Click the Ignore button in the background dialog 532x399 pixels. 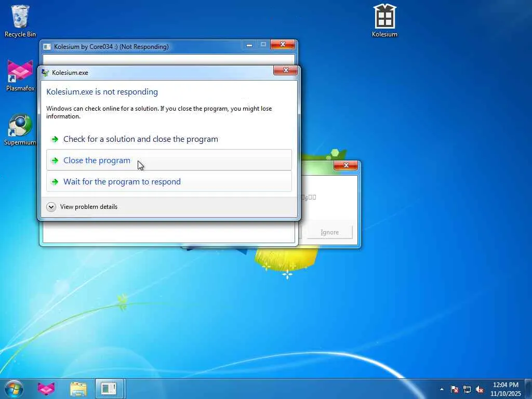[x=329, y=232]
